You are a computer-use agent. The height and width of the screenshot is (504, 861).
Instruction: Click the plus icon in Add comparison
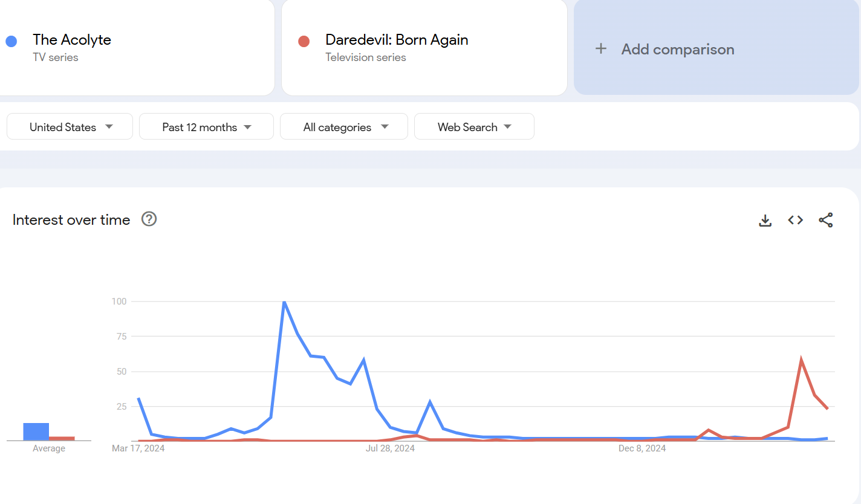(601, 49)
